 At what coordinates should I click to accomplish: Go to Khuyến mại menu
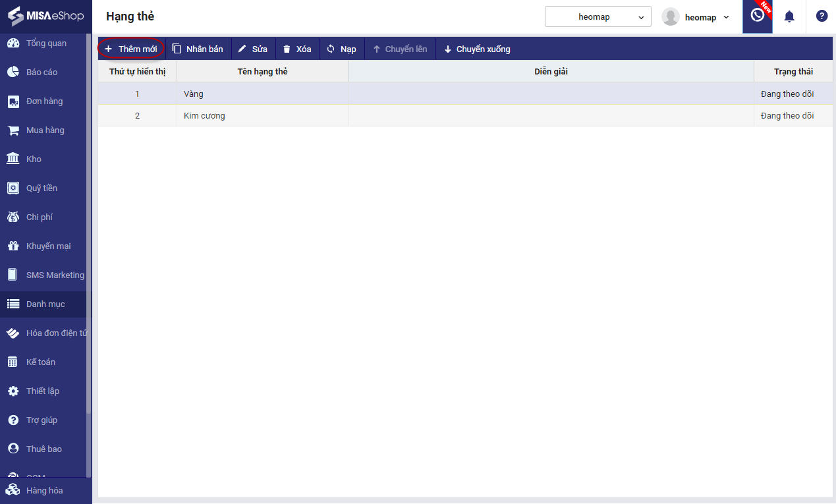click(48, 246)
